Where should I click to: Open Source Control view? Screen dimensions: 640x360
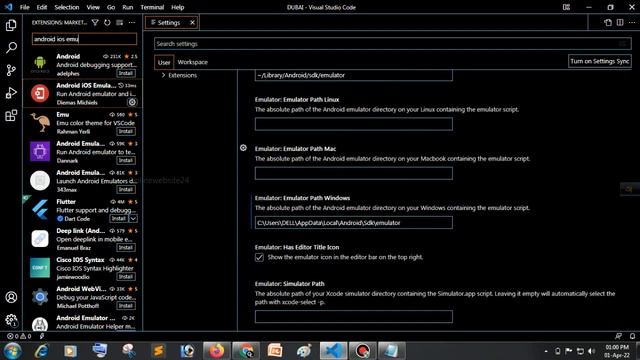tap(11, 70)
